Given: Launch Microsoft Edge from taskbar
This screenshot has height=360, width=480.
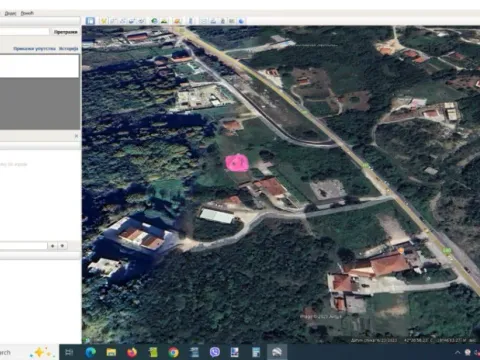Looking at the screenshot, I should tap(90, 352).
